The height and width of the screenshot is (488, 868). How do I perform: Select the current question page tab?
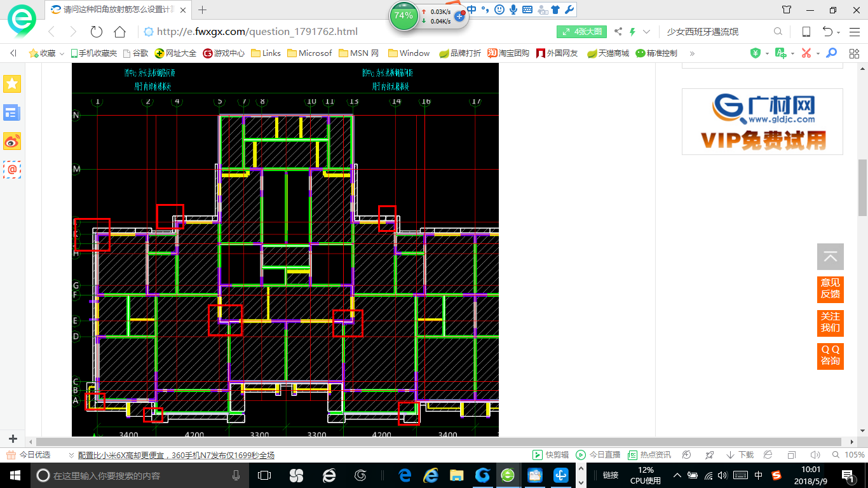point(118,10)
